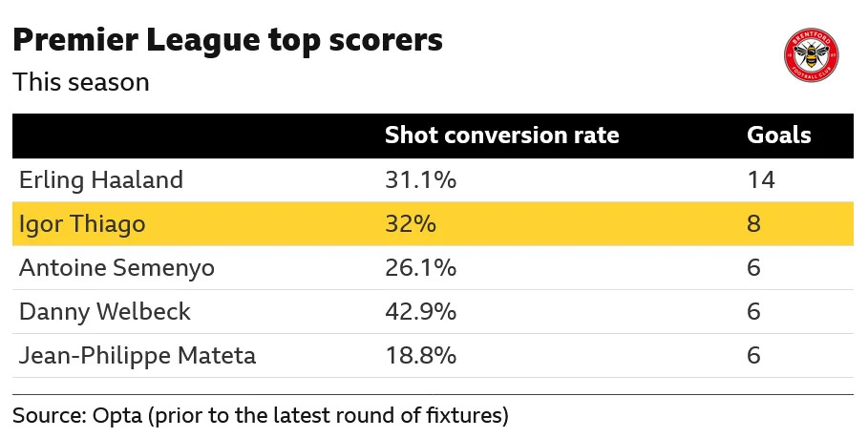Click the Erling Haaland player name
The width and height of the screenshot is (868, 438).
pyautogui.click(x=100, y=180)
